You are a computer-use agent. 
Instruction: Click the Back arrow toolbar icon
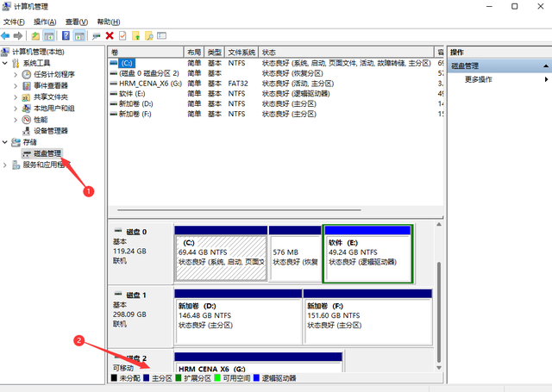coord(5,36)
